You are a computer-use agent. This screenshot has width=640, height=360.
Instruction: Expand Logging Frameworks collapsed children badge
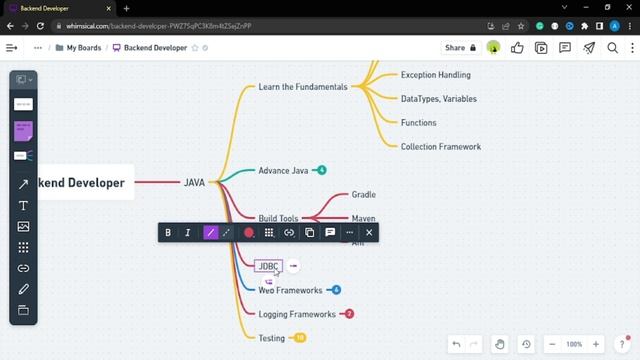pos(349,314)
